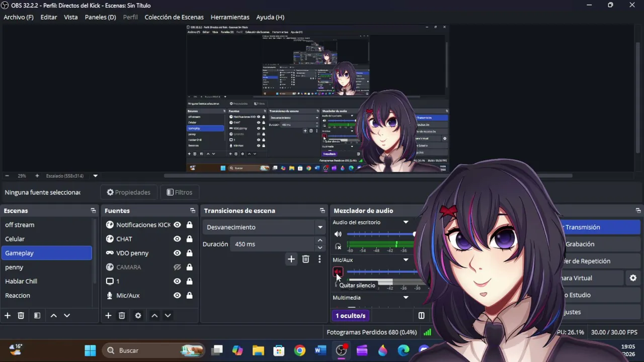
Task: Click the preview horizontal scrollbar
Action: [x=368, y=176]
